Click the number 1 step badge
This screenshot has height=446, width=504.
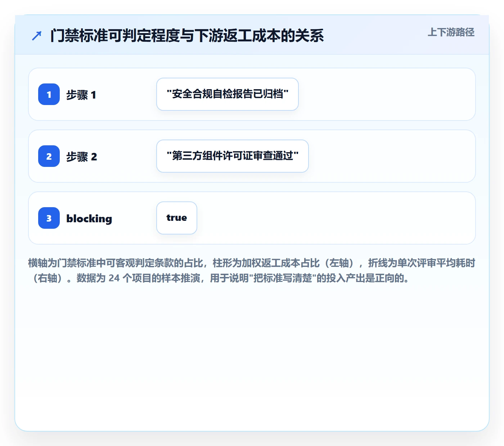pos(49,94)
